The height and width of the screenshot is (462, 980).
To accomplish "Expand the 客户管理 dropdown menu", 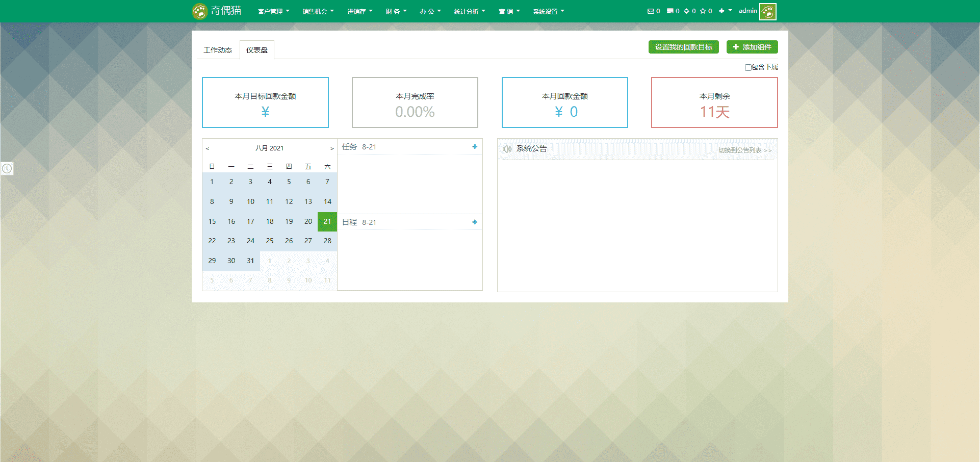I will tap(273, 11).
